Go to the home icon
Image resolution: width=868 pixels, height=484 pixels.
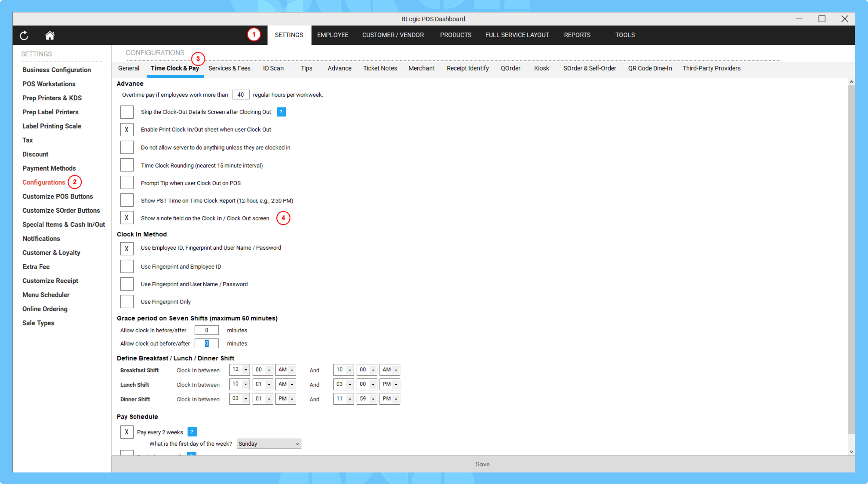50,35
